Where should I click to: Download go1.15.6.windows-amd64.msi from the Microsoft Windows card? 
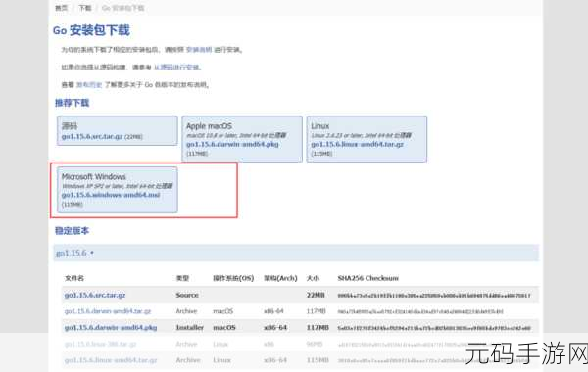coord(111,195)
